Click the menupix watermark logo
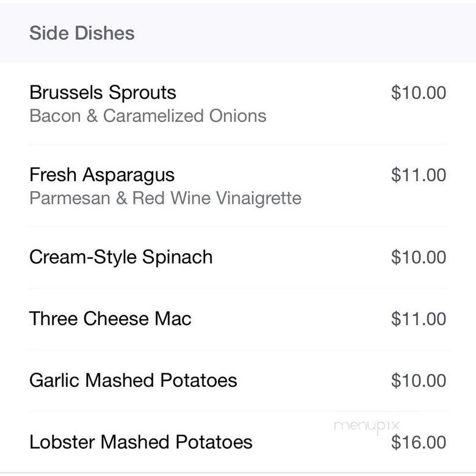Screen dimensions: 476x476 (366, 426)
